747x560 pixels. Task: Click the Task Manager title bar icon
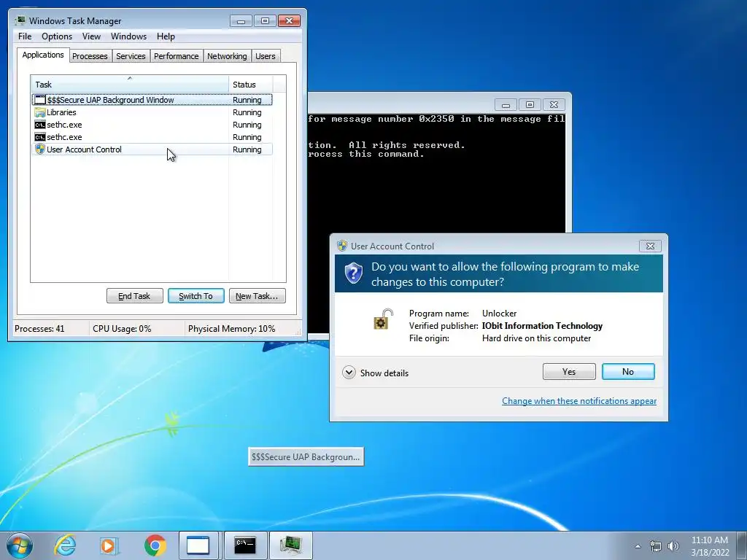(20, 20)
